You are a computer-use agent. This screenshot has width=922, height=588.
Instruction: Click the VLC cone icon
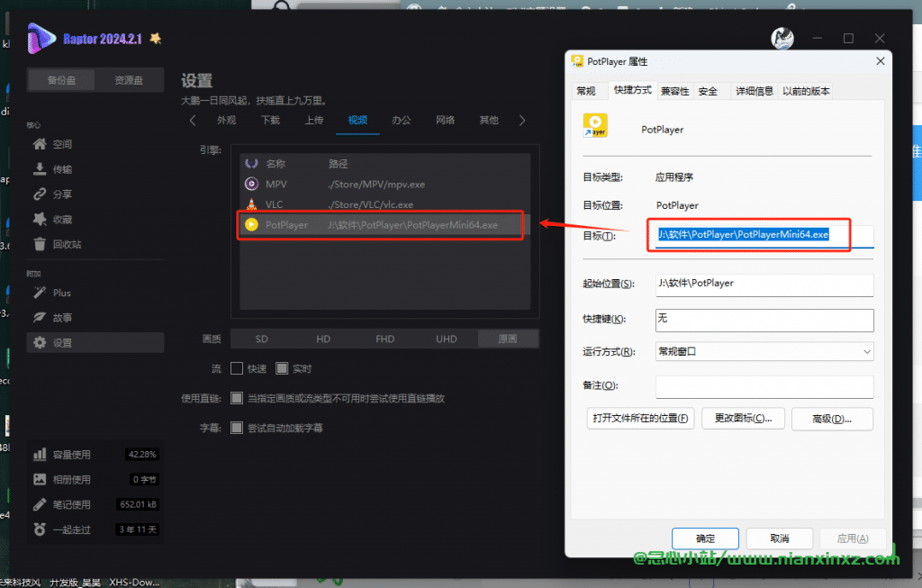(x=251, y=204)
